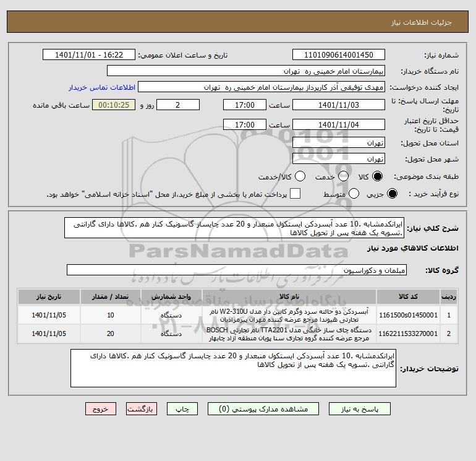
Task: Click the کد کالا column header
Action: click(408, 296)
